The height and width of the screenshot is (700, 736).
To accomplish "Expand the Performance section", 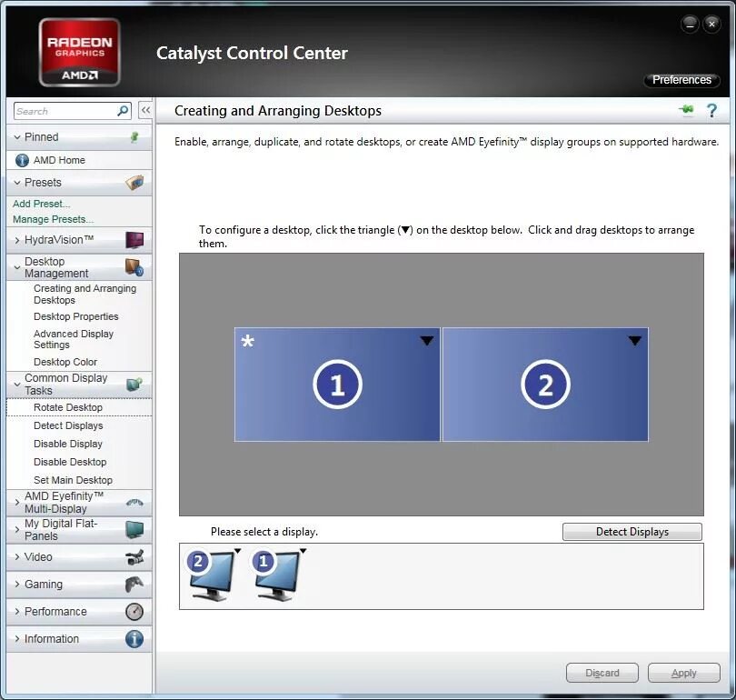I will pos(17,612).
